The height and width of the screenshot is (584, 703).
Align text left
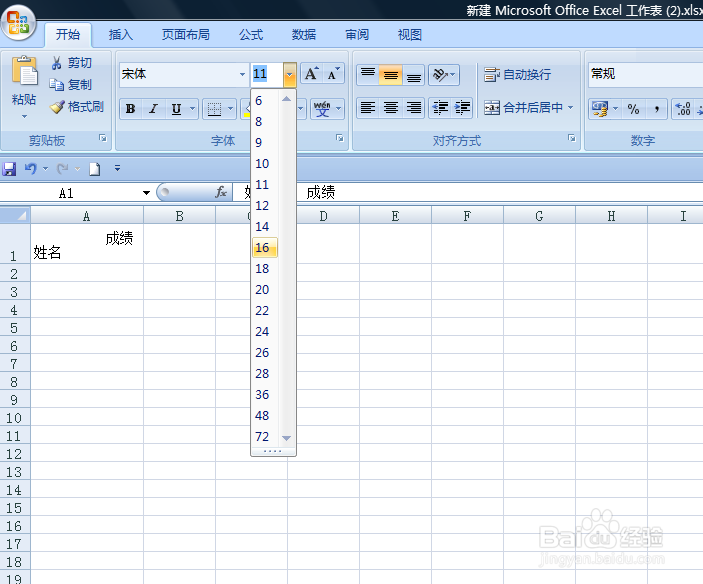pyautogui.click(x=368, y=108)
